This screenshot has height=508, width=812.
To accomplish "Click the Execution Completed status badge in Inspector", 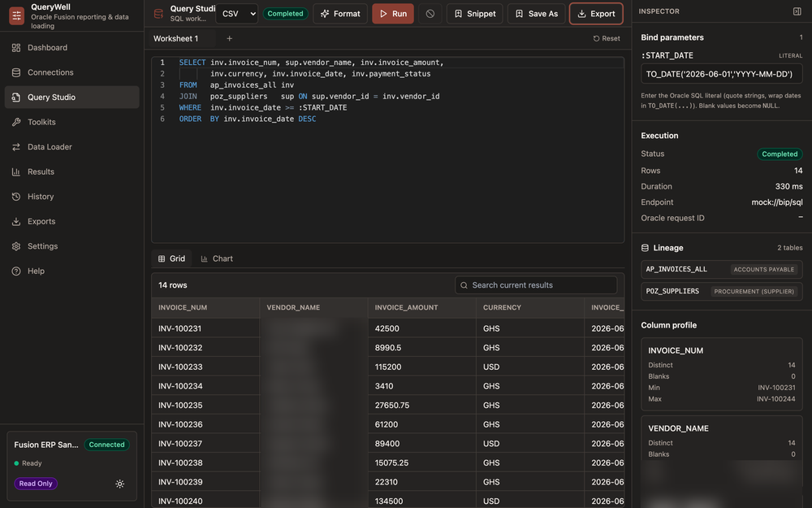I will click(x=780, y=154).
